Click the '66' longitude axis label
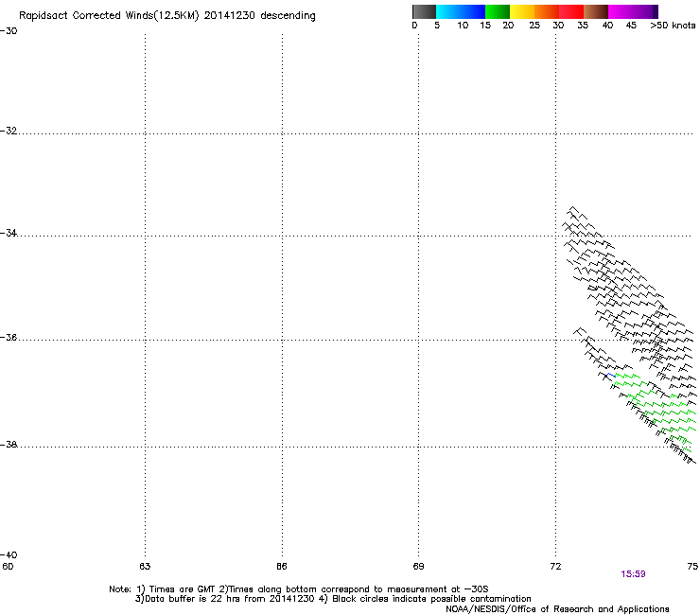This screenshot has width=700, height=615. [x=282, y=567]
